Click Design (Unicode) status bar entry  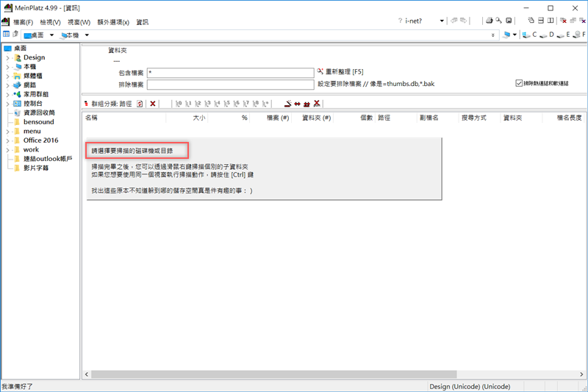click(x=470, y=386)
